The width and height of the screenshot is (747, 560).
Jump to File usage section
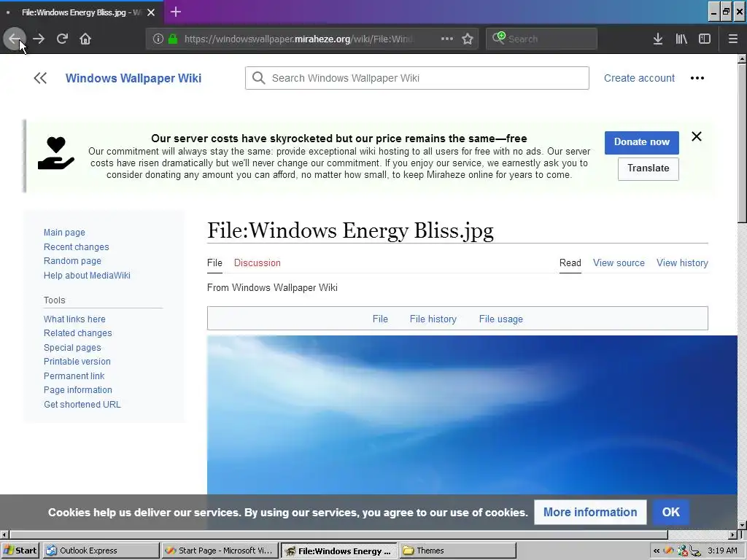click(500, 319)
